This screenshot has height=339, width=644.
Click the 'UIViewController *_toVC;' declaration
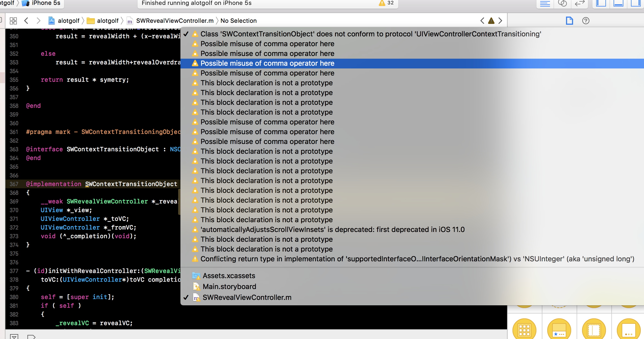[x=85, y=219]
